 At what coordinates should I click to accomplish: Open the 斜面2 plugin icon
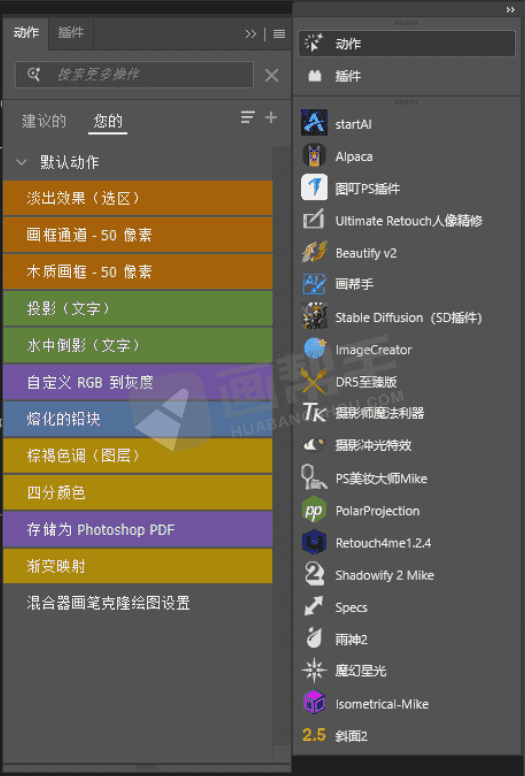(314, 735)
